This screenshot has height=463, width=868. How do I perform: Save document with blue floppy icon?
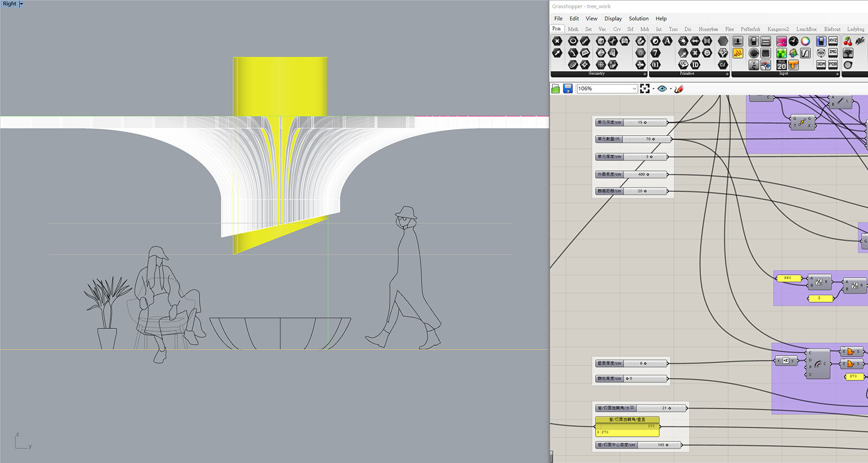coord(568,88)
